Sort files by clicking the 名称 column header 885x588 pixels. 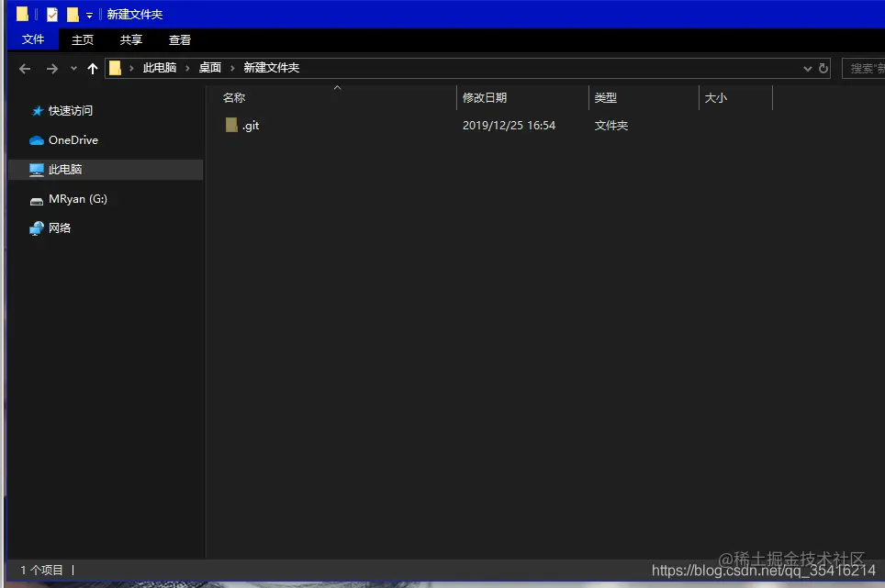pyautogui.click(x=234, y=97)
